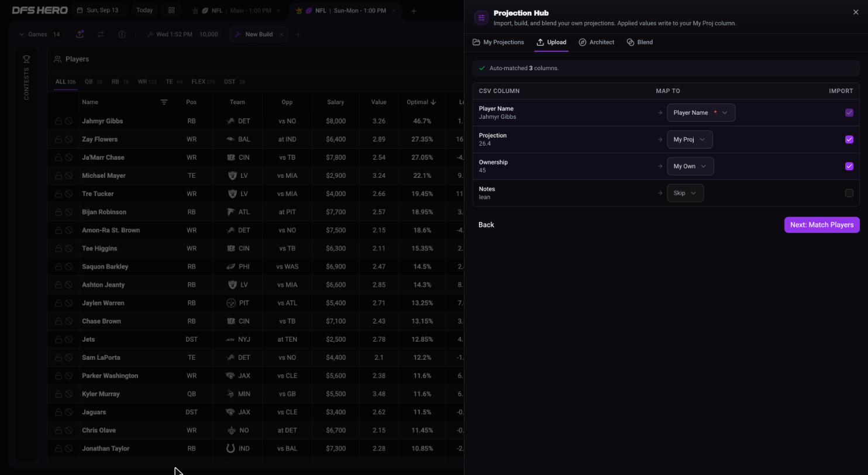The image size is (868, 475).
Task: Add a new build with plus icon
Action: [298, 35]
